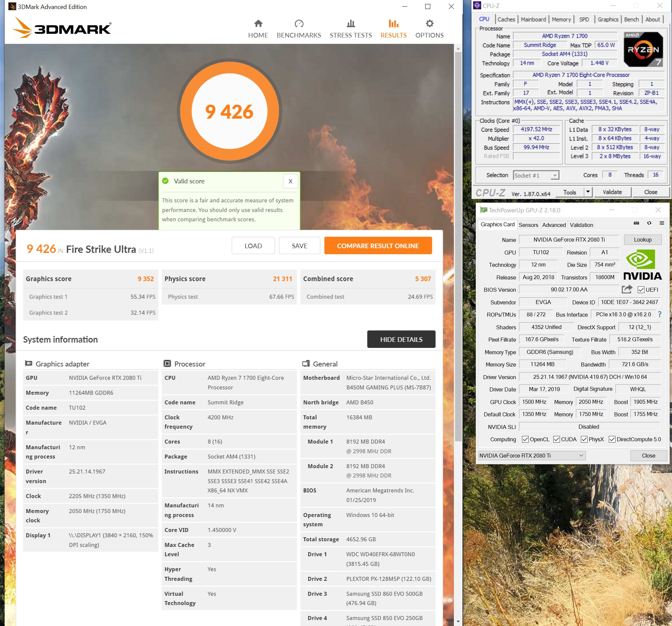The height and width of the screenshot is (626, 672).
Task: Click COMPARE RESULT ONLINE button
Action: pyautogui.click(x=378, y=246)
